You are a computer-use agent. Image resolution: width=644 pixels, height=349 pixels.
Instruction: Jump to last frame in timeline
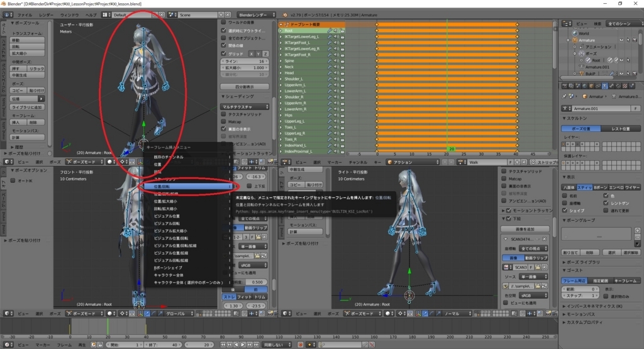point(257,345)
